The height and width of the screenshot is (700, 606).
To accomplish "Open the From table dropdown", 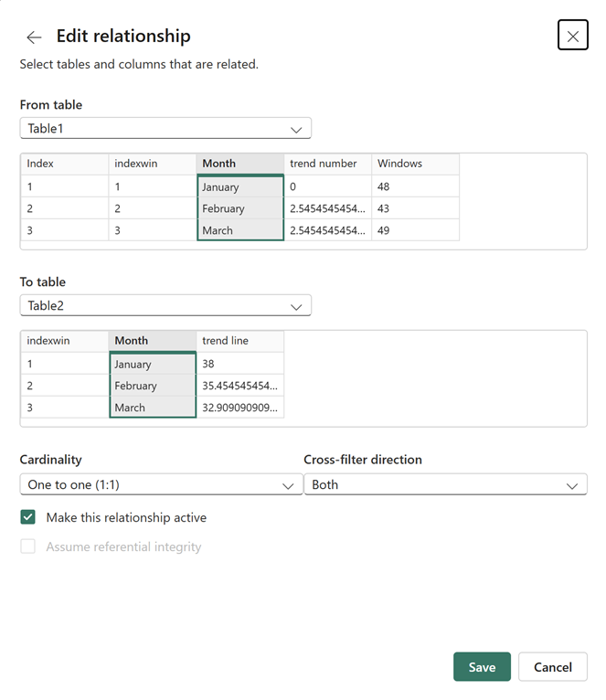I will (165, 129).
